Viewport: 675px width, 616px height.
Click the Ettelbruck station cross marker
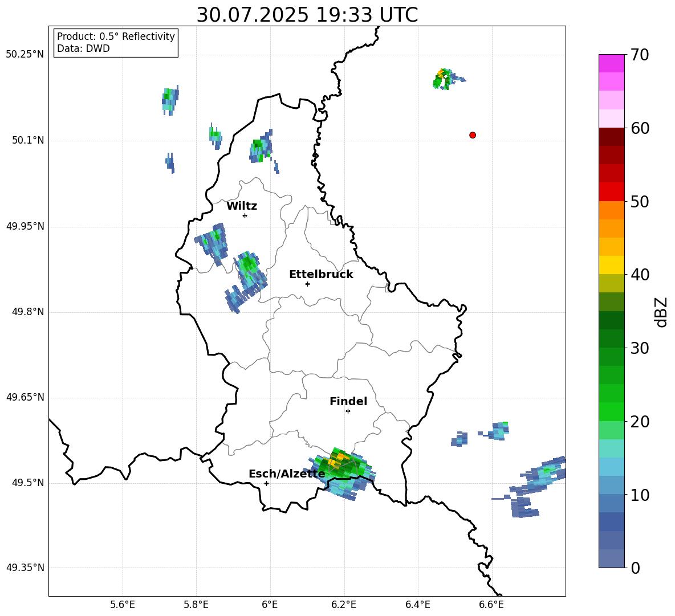pyautogui.click(x=307, y=284)
